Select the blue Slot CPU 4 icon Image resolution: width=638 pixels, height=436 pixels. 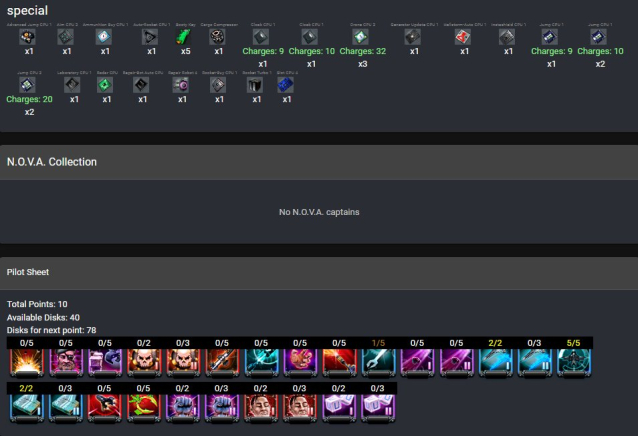285,85
